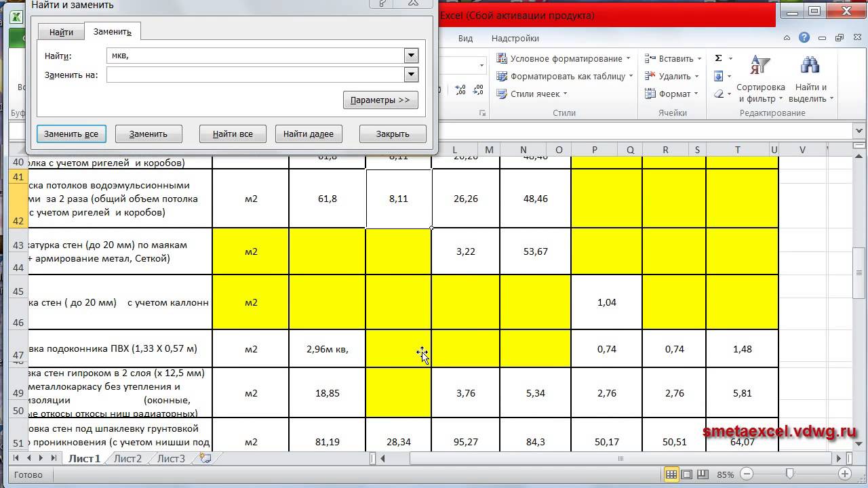Expand the Найти field dropdown
Viewport: 868px width, 488px height.
click(x=410, y=56)
